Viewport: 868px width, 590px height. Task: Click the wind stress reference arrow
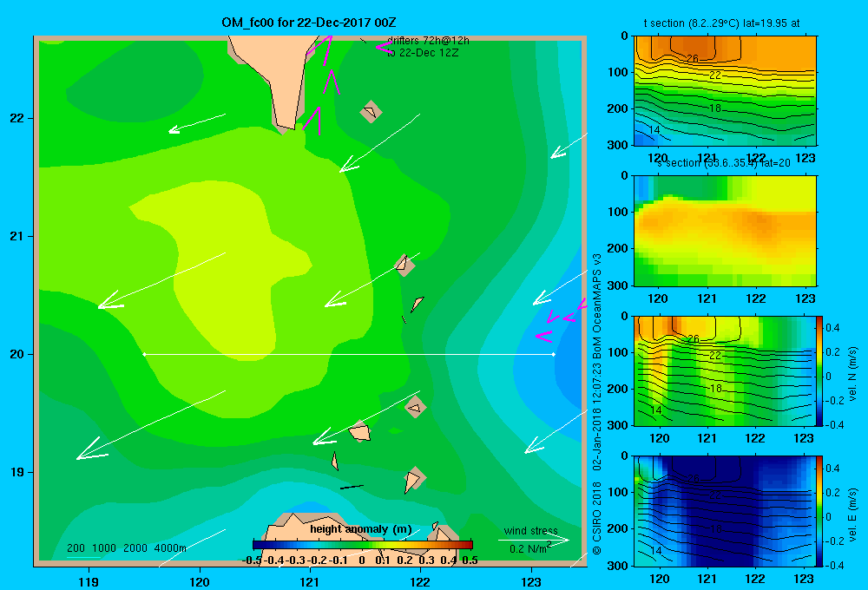(534, 540)
